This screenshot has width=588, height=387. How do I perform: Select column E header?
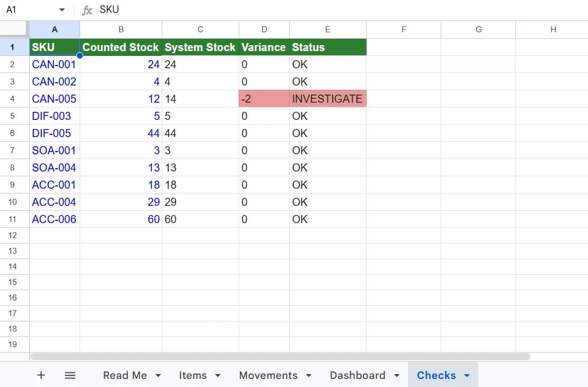point(328,30)
